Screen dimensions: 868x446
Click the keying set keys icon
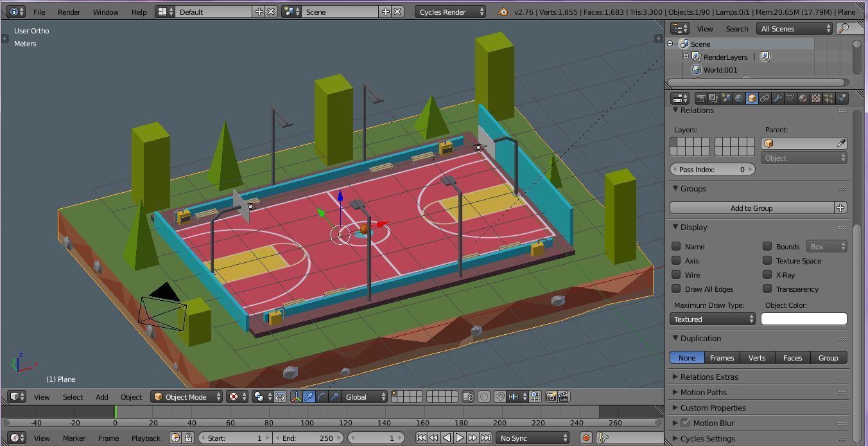click(603, 438)
